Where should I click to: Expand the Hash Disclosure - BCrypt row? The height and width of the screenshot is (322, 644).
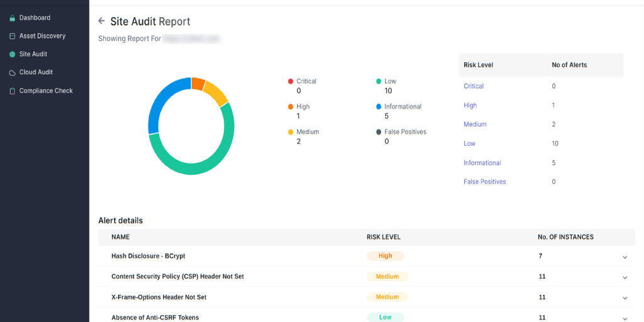[x=625, y=257]
